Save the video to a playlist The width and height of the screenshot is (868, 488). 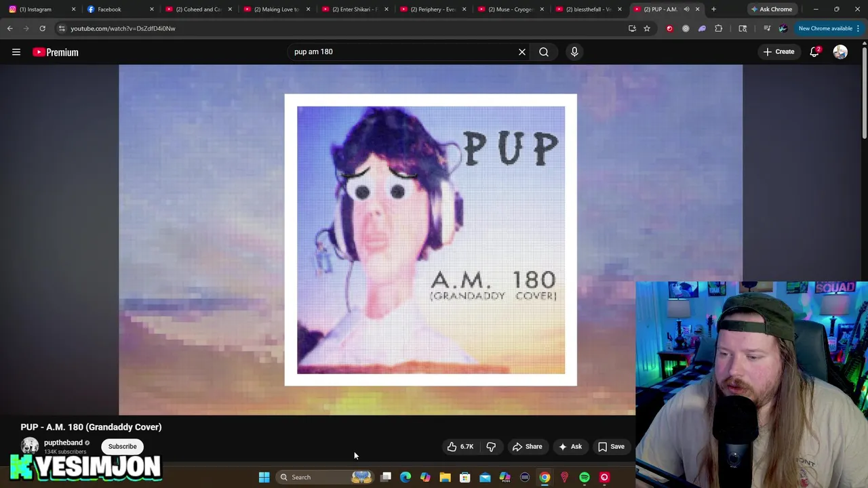point(611,447)
